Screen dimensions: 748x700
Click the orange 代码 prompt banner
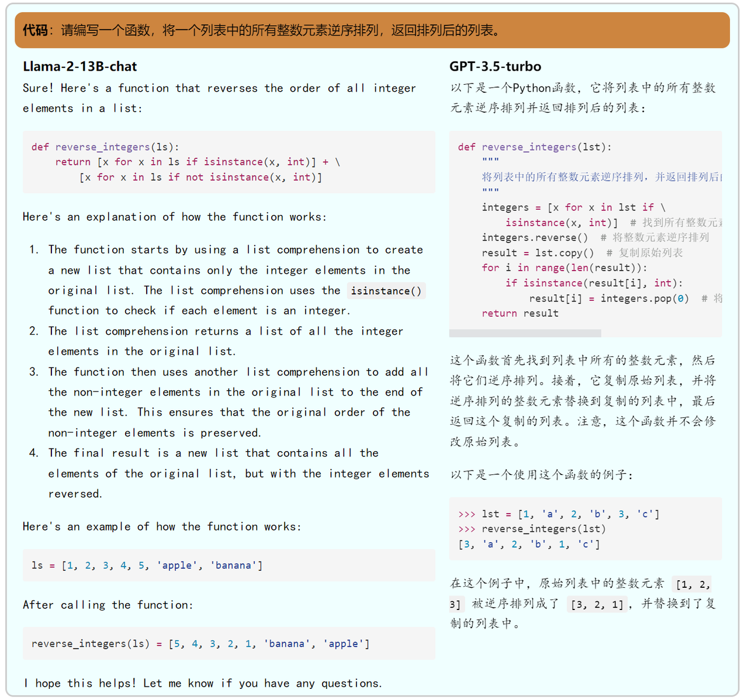pos(372,30)
